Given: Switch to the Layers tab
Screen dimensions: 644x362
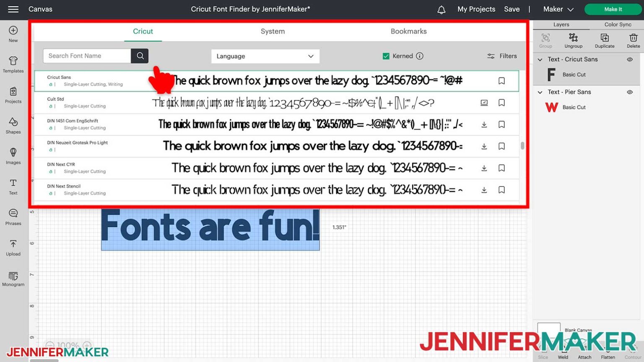Looking at the screenshot, I should pos(561,25).
